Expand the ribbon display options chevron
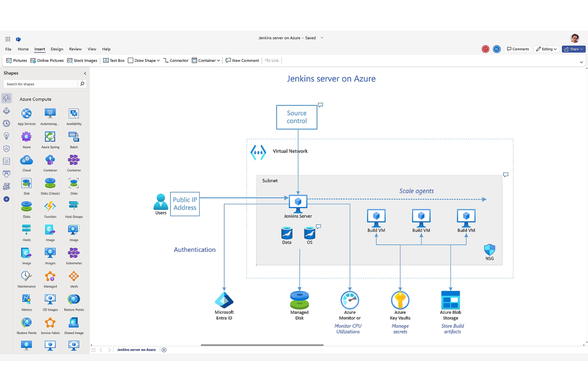 coord(581,62)
